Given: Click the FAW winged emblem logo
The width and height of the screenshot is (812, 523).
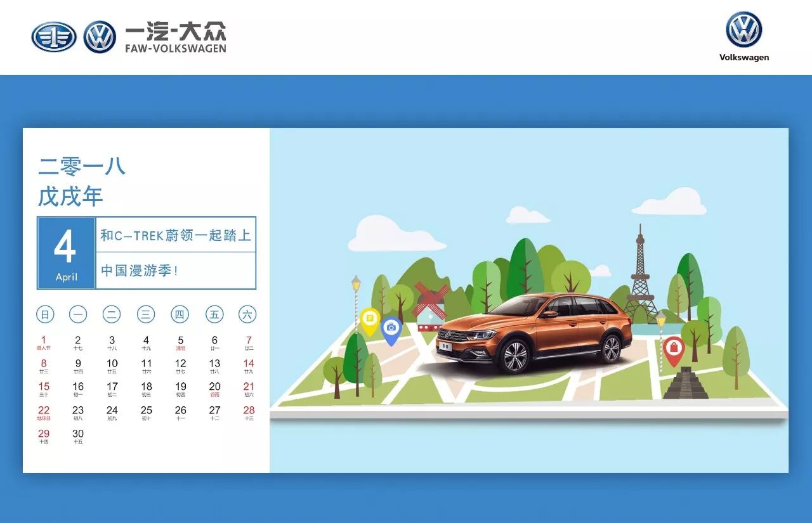Looking at the screenshot, I should click(54, 37).
